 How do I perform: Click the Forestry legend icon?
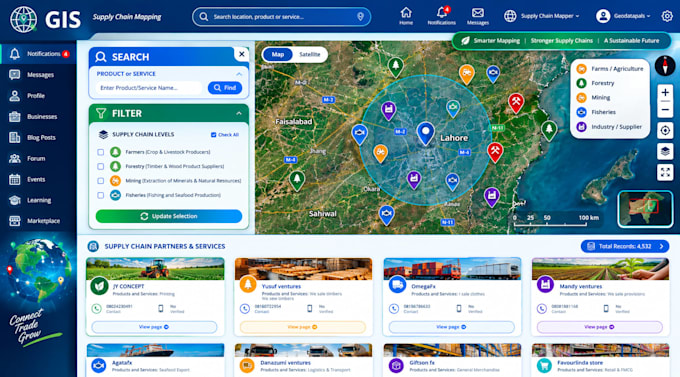click(581, 83)
